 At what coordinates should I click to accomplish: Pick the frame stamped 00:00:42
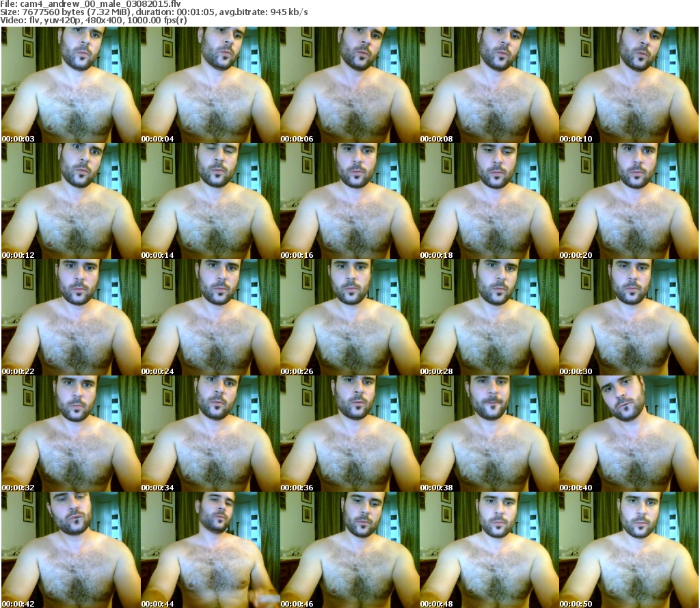[71, 550]
